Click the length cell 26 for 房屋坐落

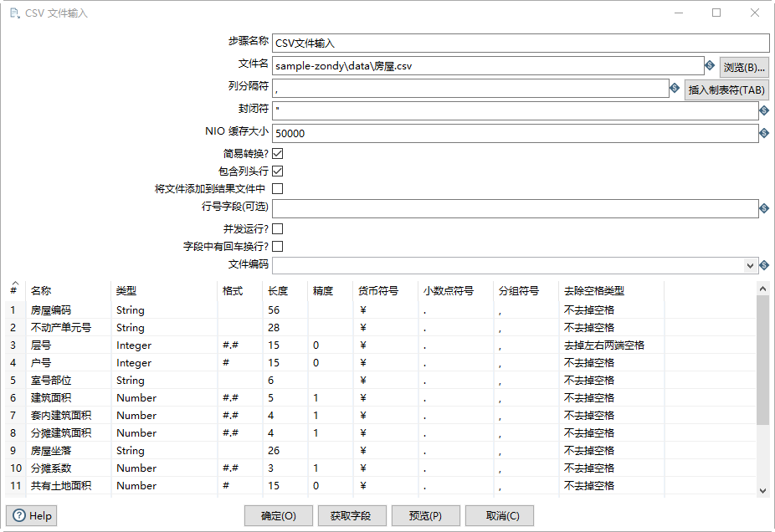click(285, 451)
